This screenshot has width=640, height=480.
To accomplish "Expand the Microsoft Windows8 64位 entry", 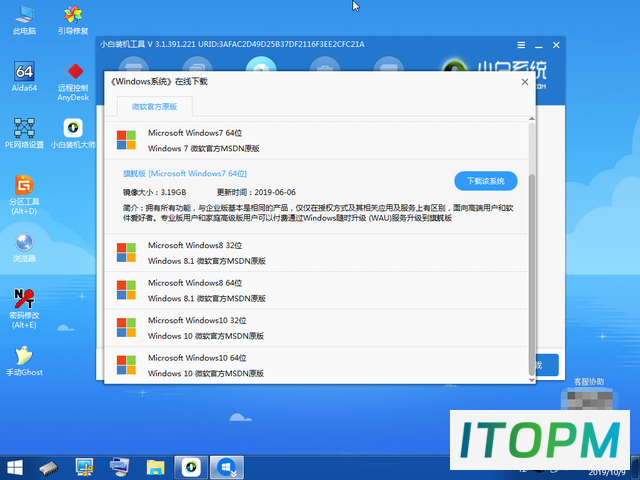I will click(316, 291).
